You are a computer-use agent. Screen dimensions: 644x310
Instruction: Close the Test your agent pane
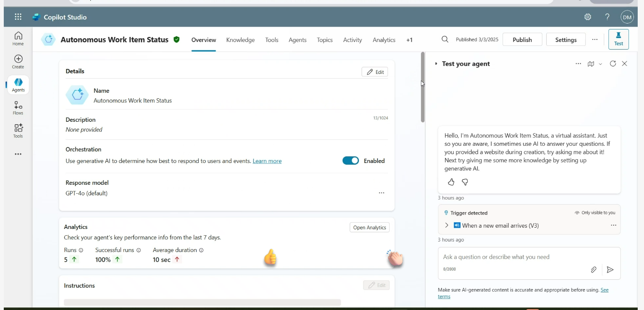coord(625,64)
